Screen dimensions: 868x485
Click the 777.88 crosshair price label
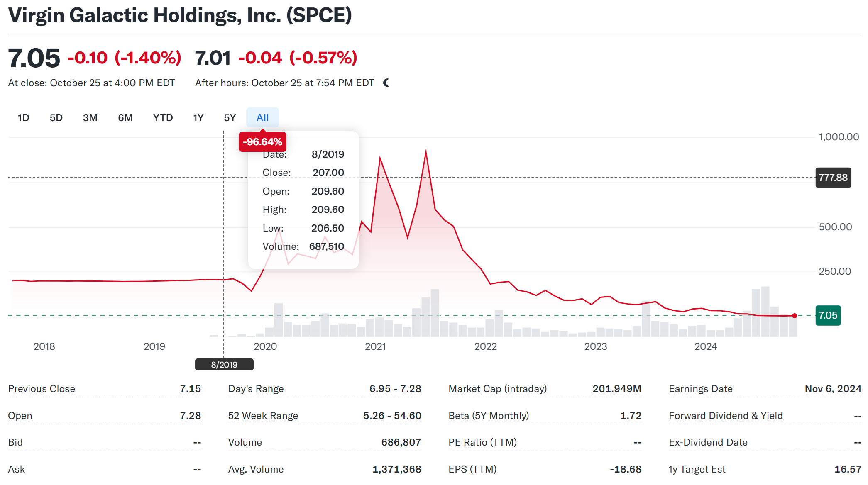[833, 178]
